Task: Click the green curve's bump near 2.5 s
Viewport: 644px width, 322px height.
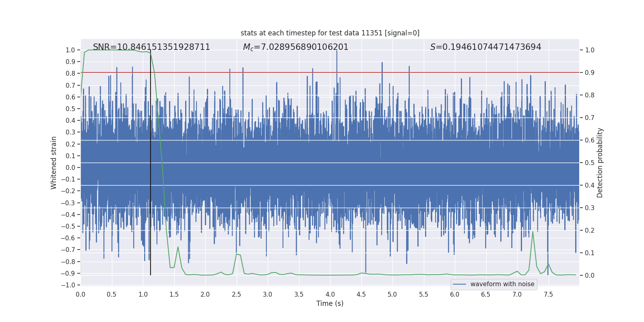Action: [x=238, y=254]
